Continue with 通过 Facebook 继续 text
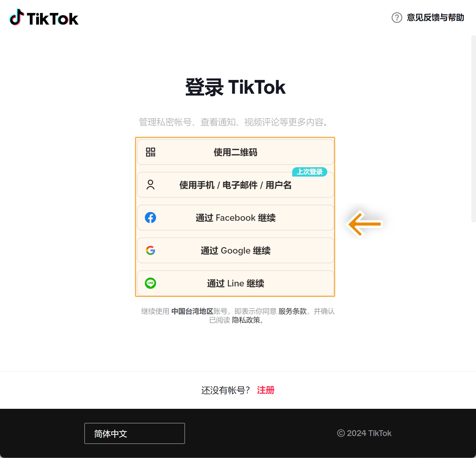This screenshot has height=458, width=476. tap(235, 218)
